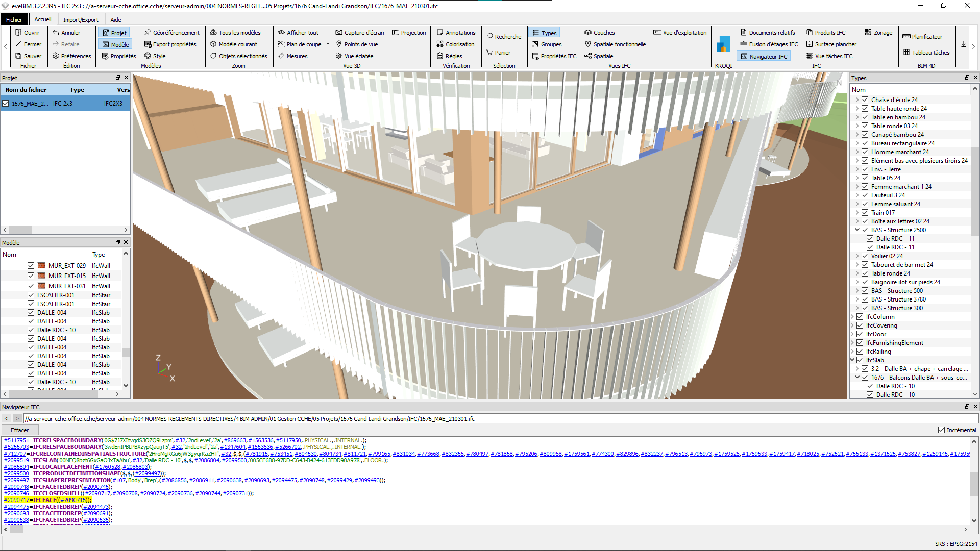Viewport: 980px width, 551px height.
Task: Follow the #5117951 entity link
Action: (x=16, y=440)
